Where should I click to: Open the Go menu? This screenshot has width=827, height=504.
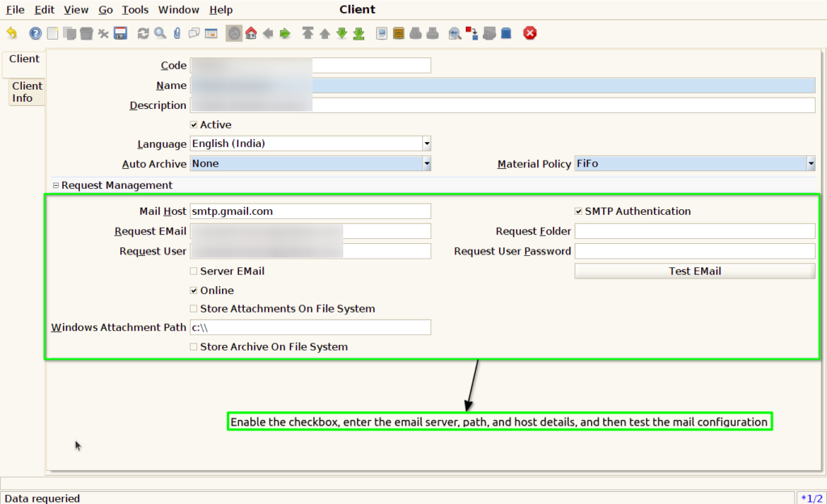(x=106, y=10)
